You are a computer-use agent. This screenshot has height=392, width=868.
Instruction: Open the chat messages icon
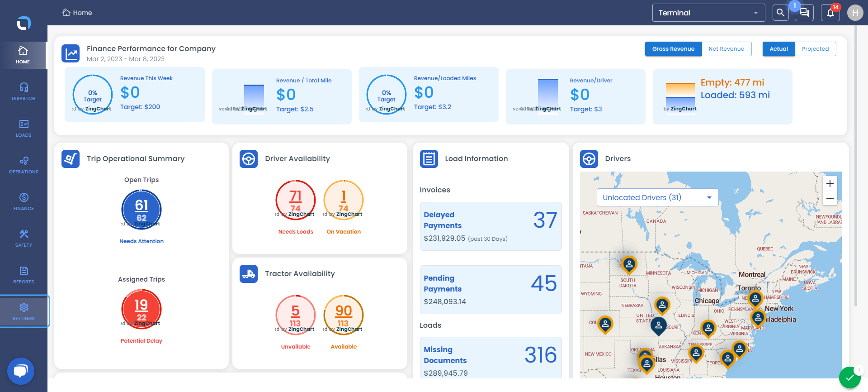(x=804, y=13)
